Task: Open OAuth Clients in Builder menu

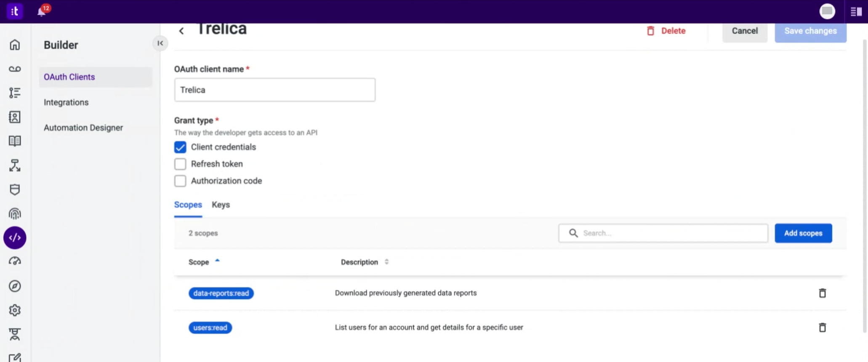Action: (96, 77)
